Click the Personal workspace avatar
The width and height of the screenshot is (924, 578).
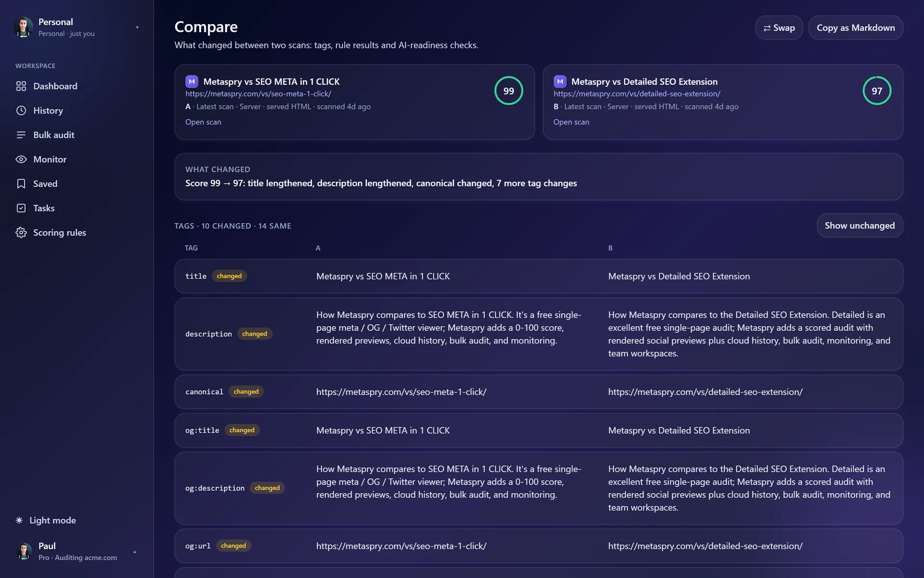pyautogui.click(x=23, y=27)
